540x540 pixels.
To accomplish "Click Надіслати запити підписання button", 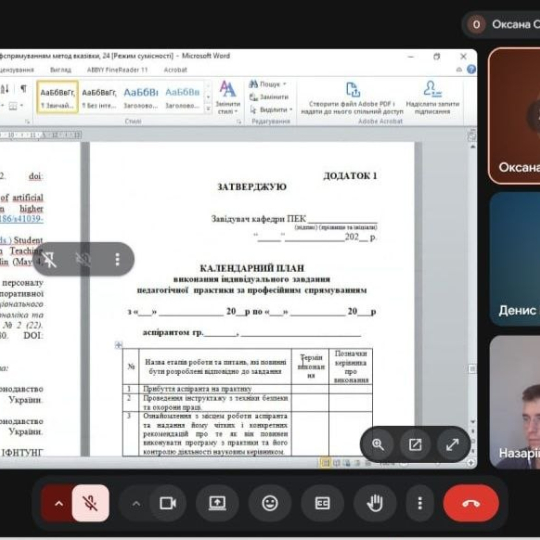I will (433, 98).
